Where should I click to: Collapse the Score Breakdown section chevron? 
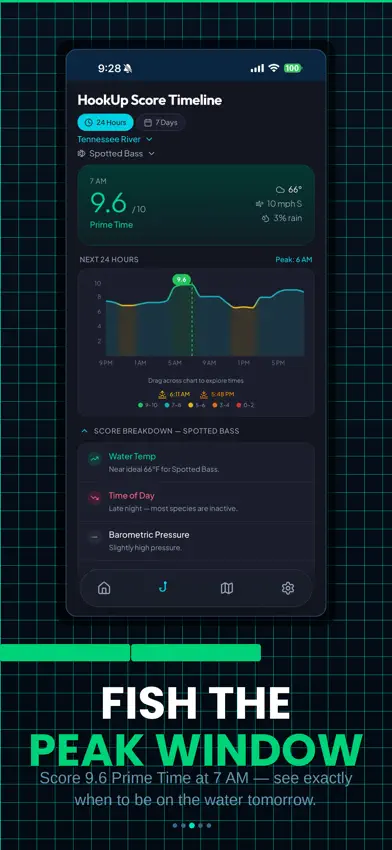tap(84, 431)
